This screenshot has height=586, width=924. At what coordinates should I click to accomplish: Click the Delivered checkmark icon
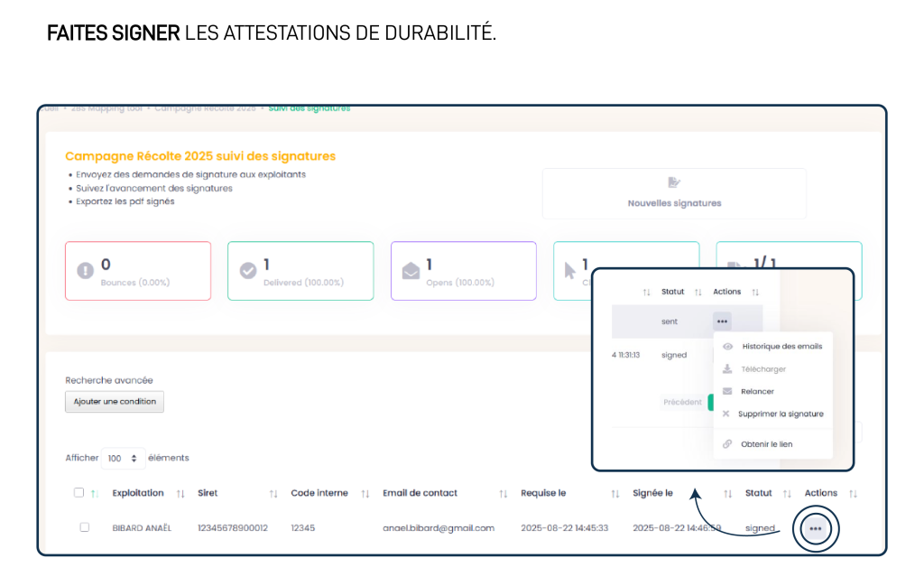click(x=248, y=270)
